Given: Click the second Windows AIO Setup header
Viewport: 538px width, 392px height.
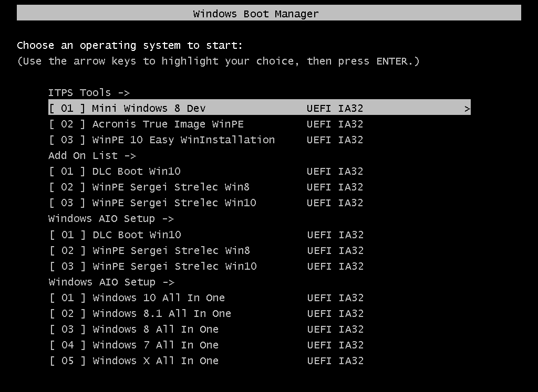Looking at the screenshot, I should click(x=111, y=282).
